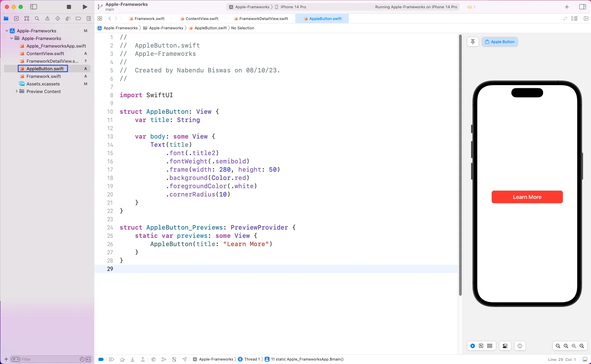Open the Find navigator magnifier icon
This screenshot has width=591, height=364.
coord(37,19)
